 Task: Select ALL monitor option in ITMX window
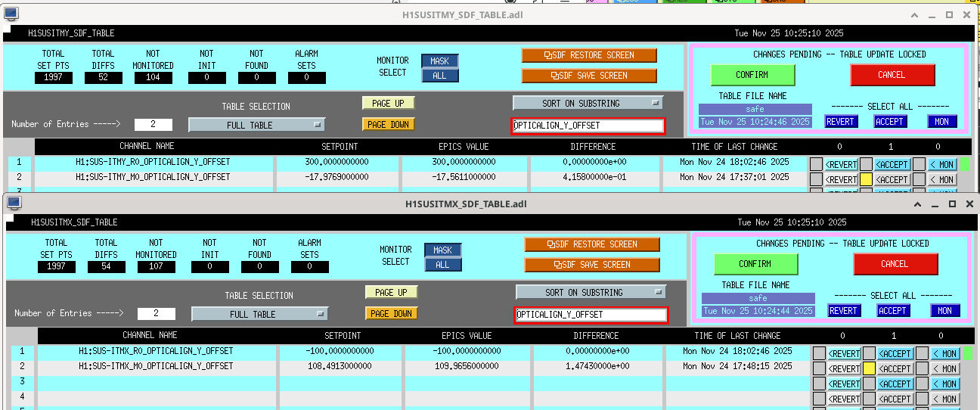click(x=442, y=265)
